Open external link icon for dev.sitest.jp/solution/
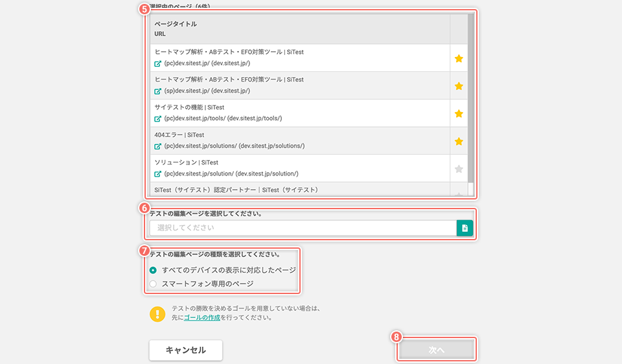Viewport: 622px width, 364px height. click(x=158, y=174)
